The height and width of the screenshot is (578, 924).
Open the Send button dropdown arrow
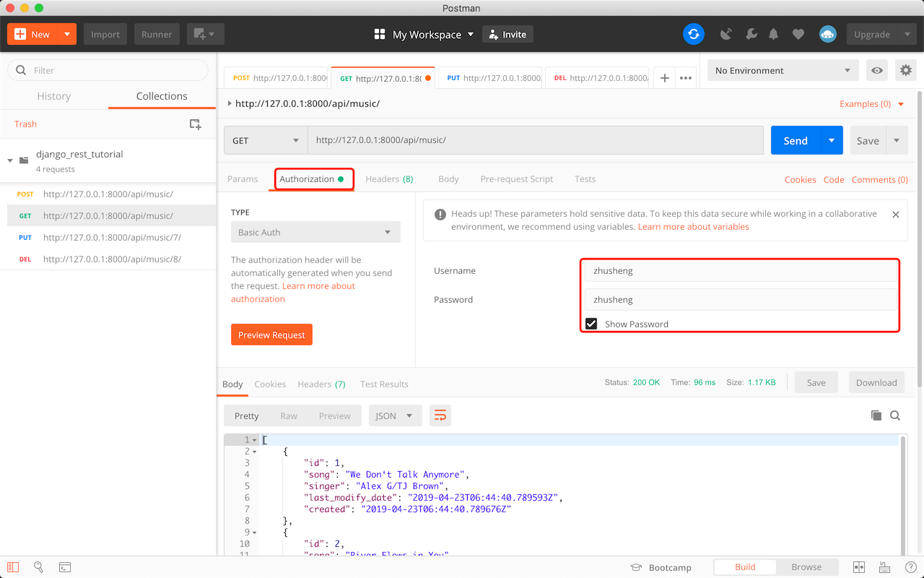coord(832,140)
